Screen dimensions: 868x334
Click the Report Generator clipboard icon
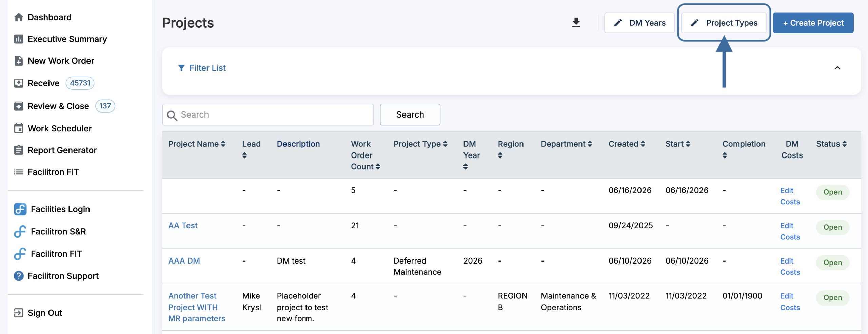point(19,150)
